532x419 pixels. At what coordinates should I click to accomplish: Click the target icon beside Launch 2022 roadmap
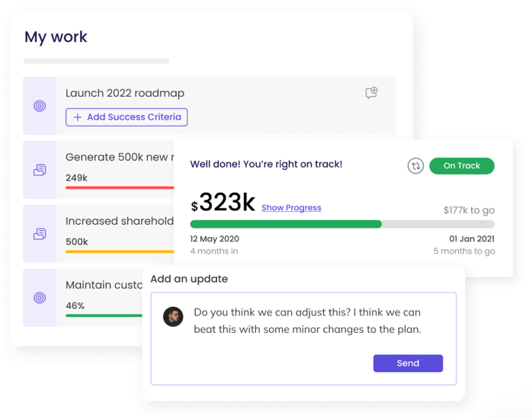click(x=40, y=106)
